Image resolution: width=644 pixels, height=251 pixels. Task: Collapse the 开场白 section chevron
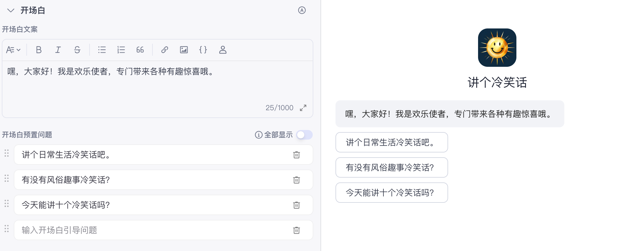(x=11, y=10)
